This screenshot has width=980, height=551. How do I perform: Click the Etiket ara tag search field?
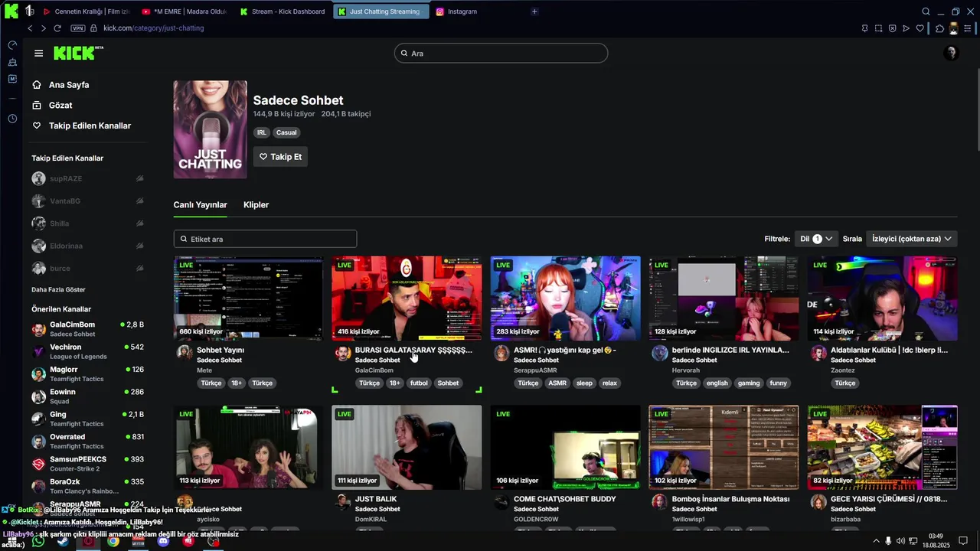[x=265, y=239]
